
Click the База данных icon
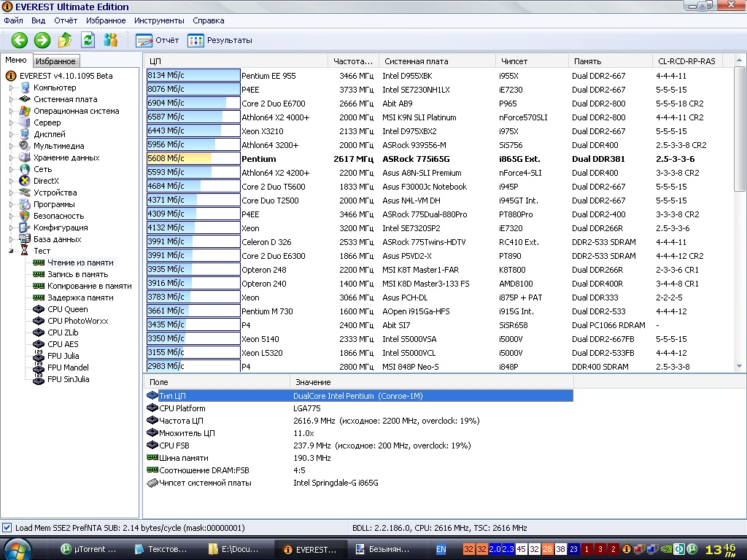pyautogui.click(x=24, y=239)
